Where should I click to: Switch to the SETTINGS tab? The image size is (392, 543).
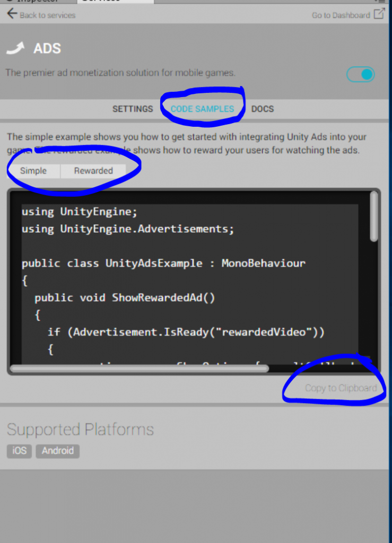point(133,109)
